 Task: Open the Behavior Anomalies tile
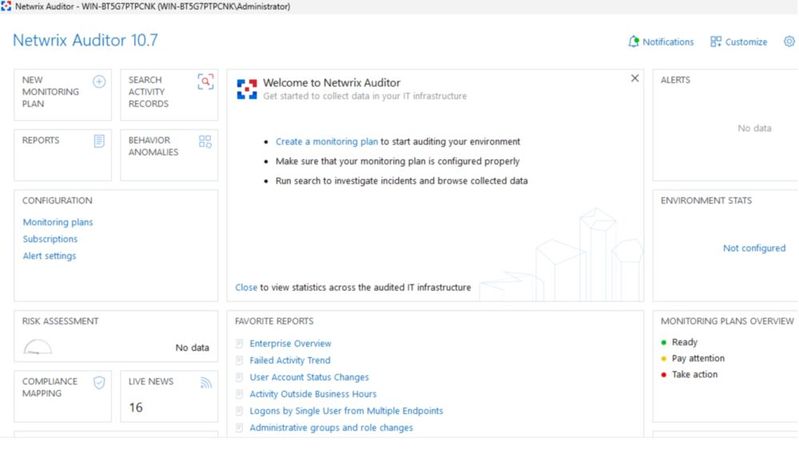[169, 155]
